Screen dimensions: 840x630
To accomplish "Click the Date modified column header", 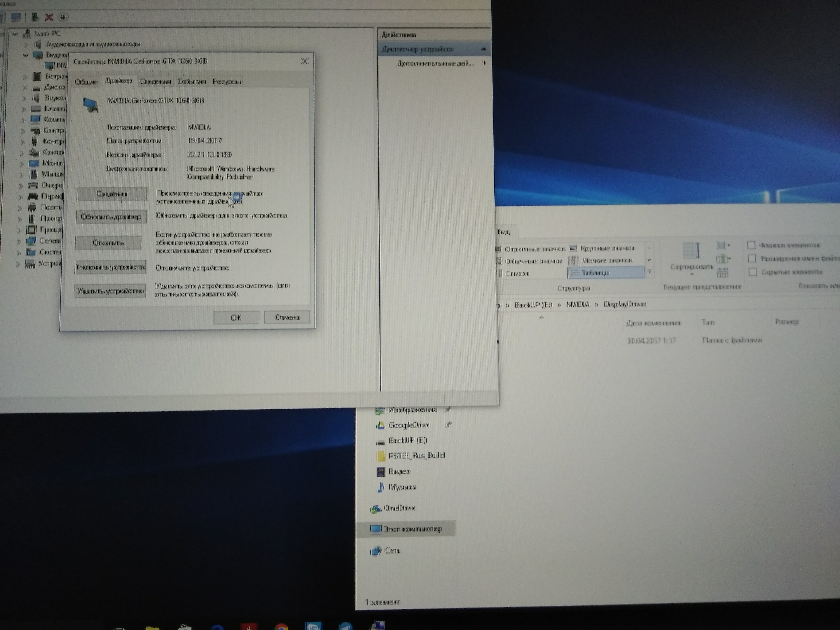I will point(653,323).
